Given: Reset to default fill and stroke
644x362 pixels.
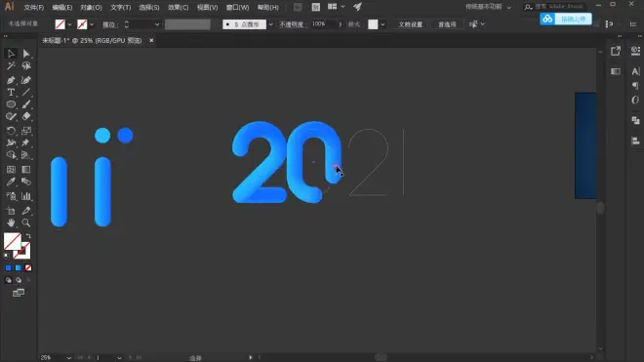Looking at the screenshot, I should [6, 256].
